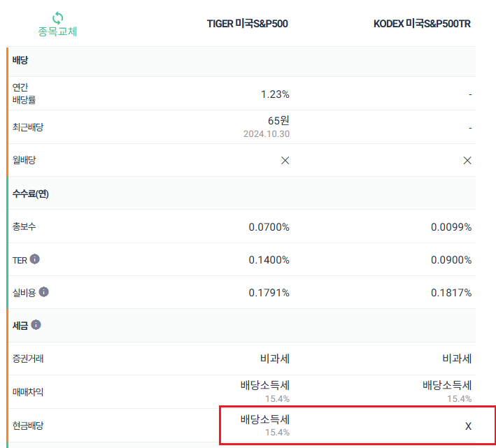Click KODEX's 연간 배당률 dash value
Screen dimensions: 496x448
[470, 94]
